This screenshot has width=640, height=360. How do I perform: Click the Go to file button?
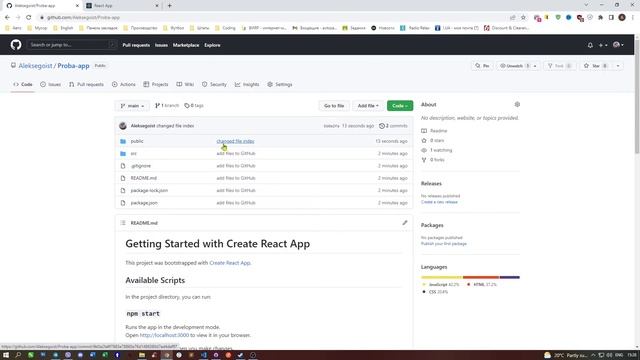pos(334,106)
